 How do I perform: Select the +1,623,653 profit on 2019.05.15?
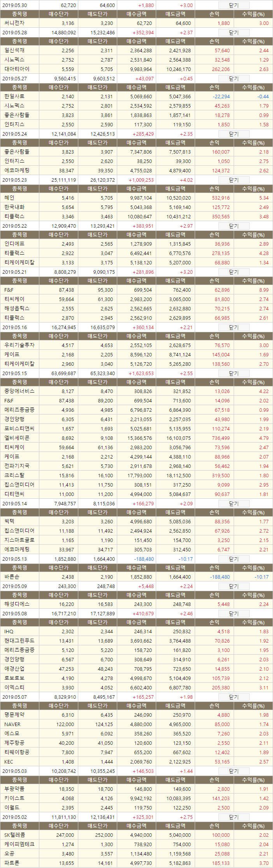click(x=141, y=374)
